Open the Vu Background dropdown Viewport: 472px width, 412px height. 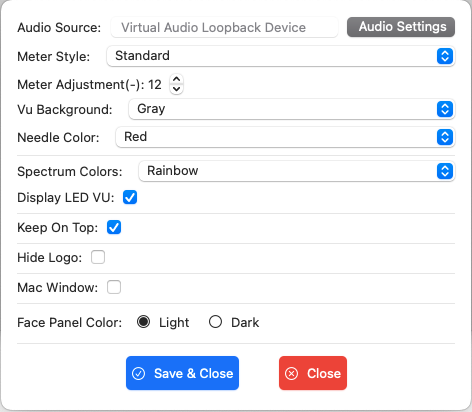[x=292, y=109]
